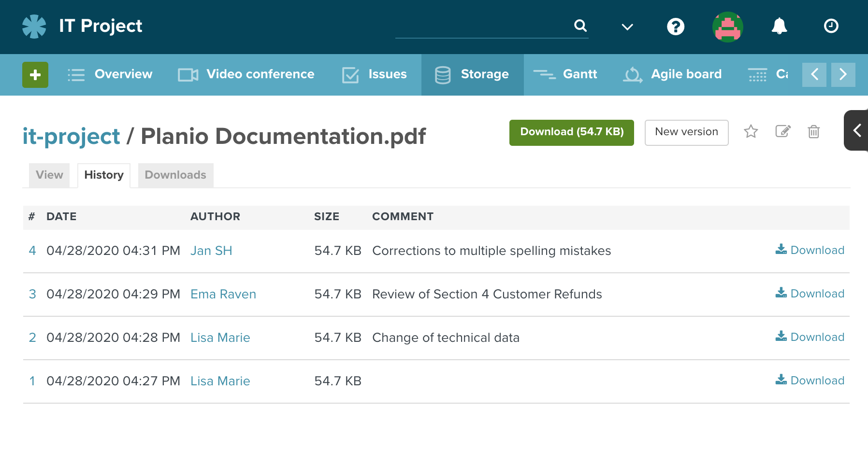This screenshot has height=450, width=868.
Task: Click the COMMENT column header
Action: (403, 217)
